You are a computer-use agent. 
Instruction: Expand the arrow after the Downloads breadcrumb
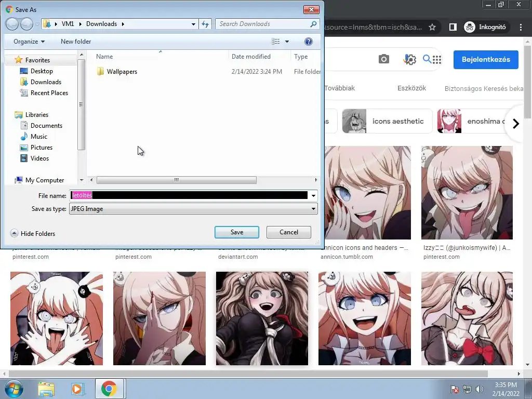click(x=123, y=24)
